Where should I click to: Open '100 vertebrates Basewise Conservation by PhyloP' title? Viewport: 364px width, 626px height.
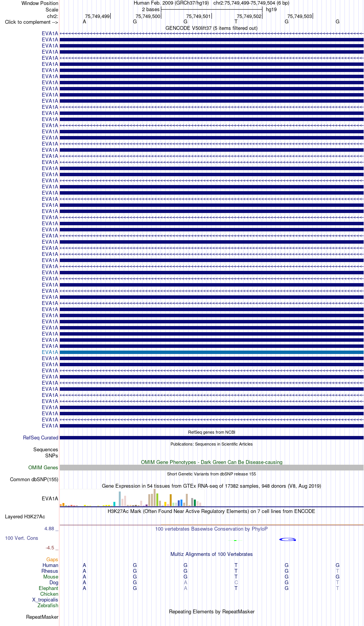[x=212, y=529]
